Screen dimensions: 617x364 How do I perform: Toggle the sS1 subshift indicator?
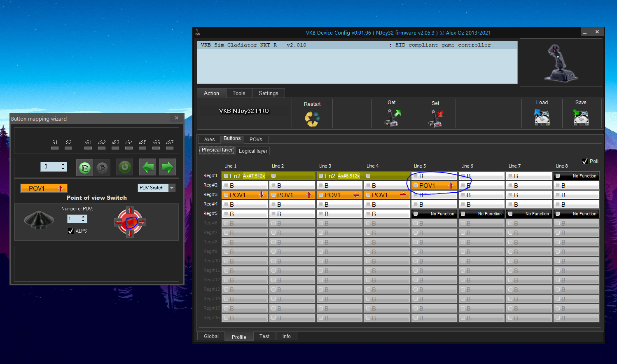coord(88,148)
